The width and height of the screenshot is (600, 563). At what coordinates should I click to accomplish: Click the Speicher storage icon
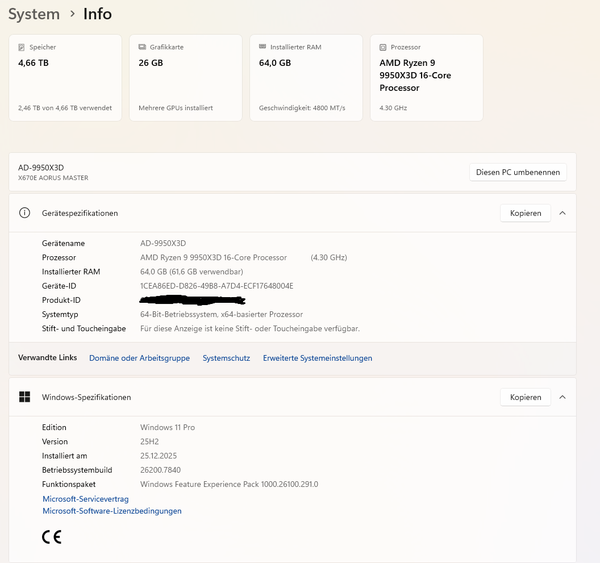click(22, 47)
